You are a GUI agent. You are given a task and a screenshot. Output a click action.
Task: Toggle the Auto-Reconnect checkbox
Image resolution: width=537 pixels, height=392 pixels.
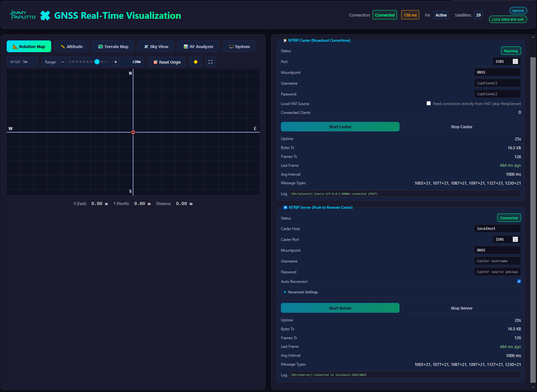tap(519, 281)
